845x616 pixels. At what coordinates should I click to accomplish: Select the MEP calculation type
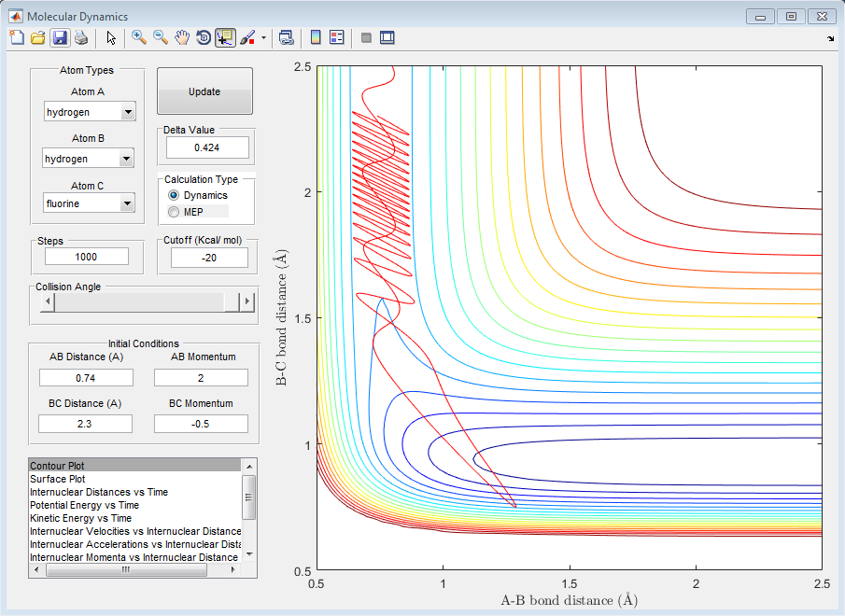(x=174, y=212)
